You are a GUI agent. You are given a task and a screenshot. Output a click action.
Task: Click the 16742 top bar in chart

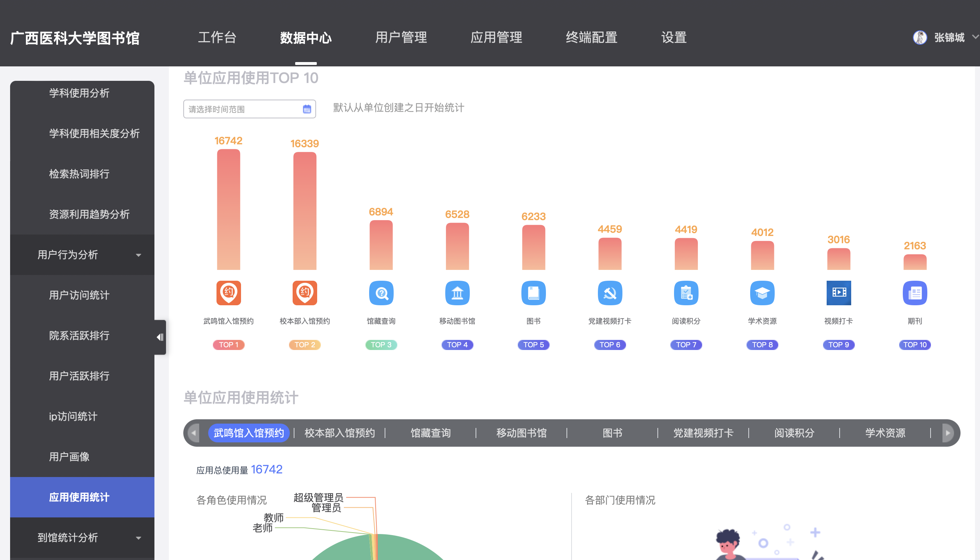click(x=228, y=210)
